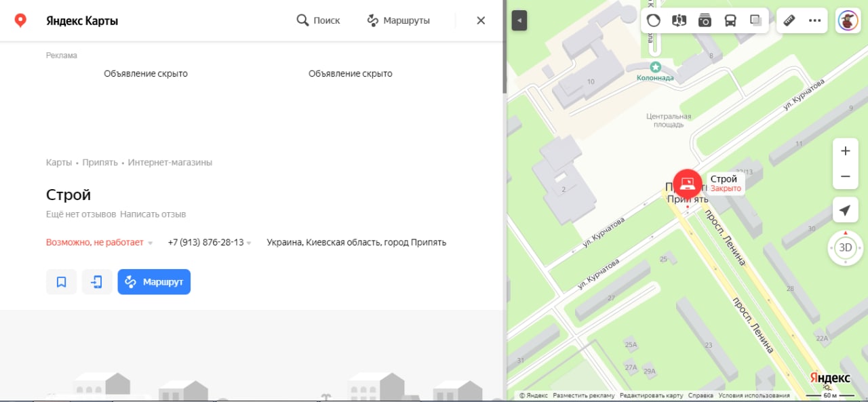Click the Яндекс logo on map
868x402 pixels.
831,378
